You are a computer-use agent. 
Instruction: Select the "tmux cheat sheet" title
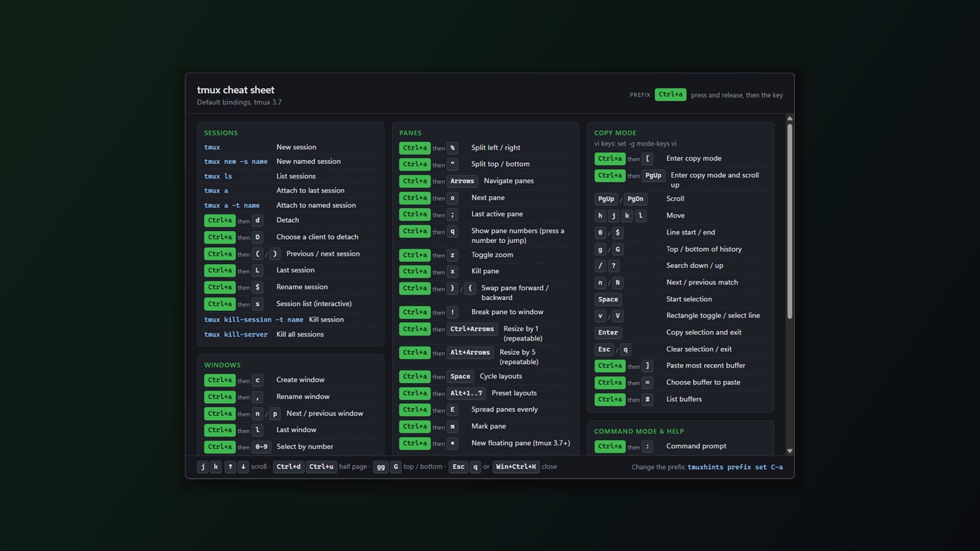click(235, 90)
